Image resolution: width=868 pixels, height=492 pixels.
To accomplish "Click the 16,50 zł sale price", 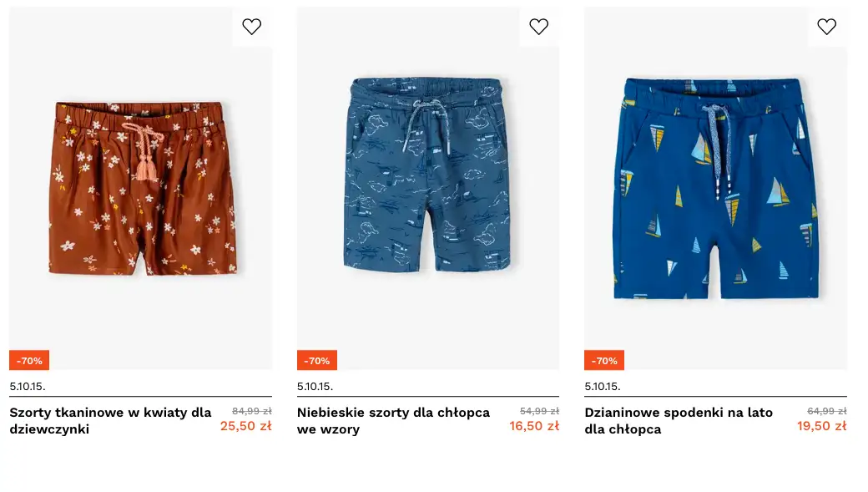I will pyautogui.click(x=534, y=426).
